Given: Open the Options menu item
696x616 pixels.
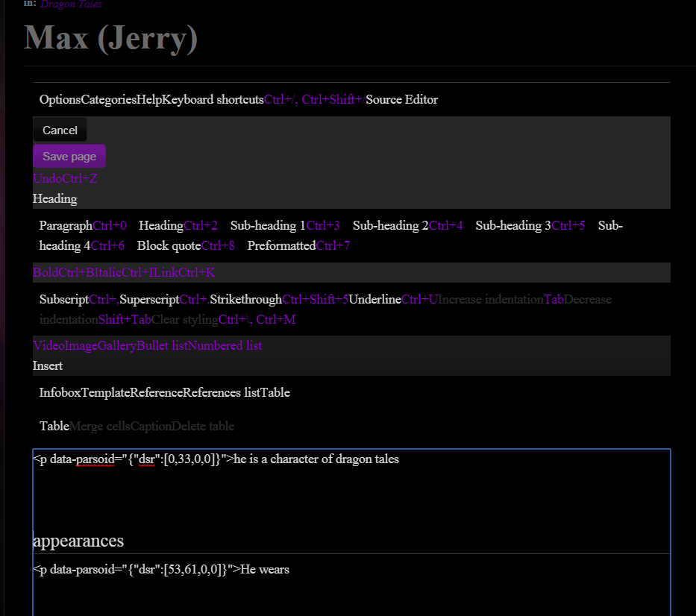Looking at the screenshot, I should coord(60,100).
